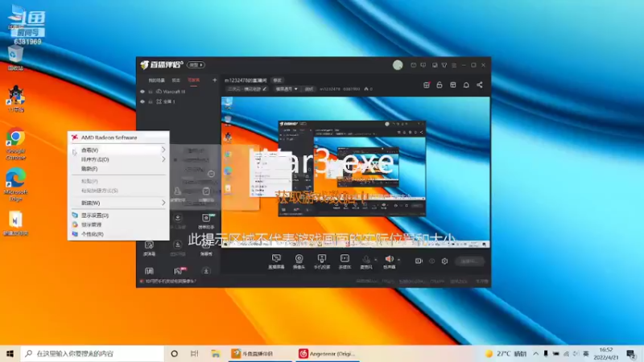Click the start streaming pill button
This screenshot has height=362, width=644.
(x=470, y=261)
